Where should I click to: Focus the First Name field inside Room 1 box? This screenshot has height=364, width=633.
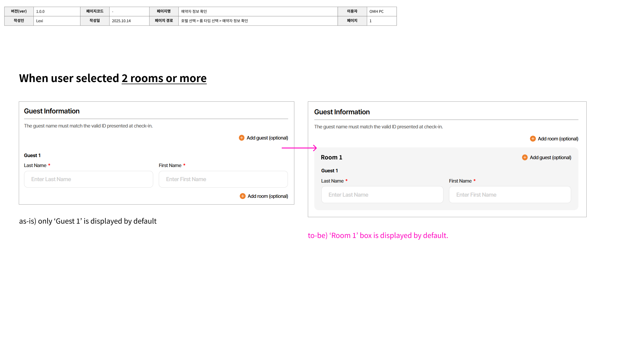click(509, 195)
